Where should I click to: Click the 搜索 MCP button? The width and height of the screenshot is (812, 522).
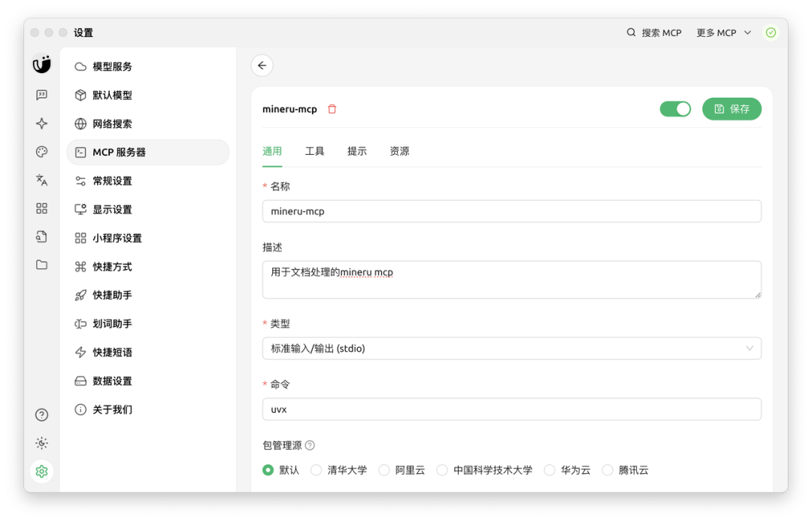(x=654, y=33)
